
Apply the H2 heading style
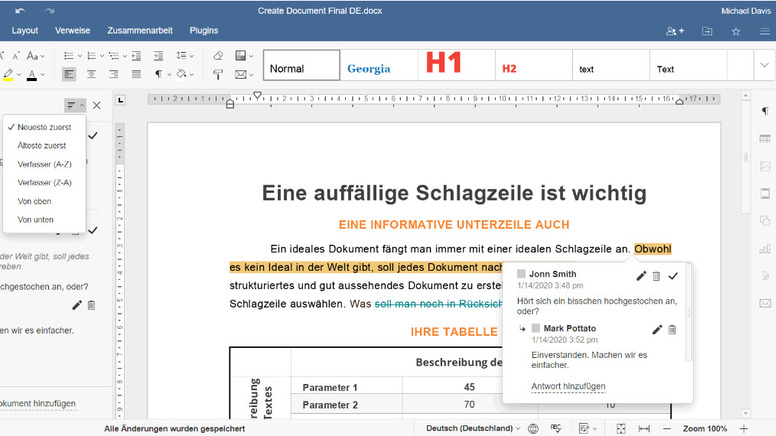(534, 65)
